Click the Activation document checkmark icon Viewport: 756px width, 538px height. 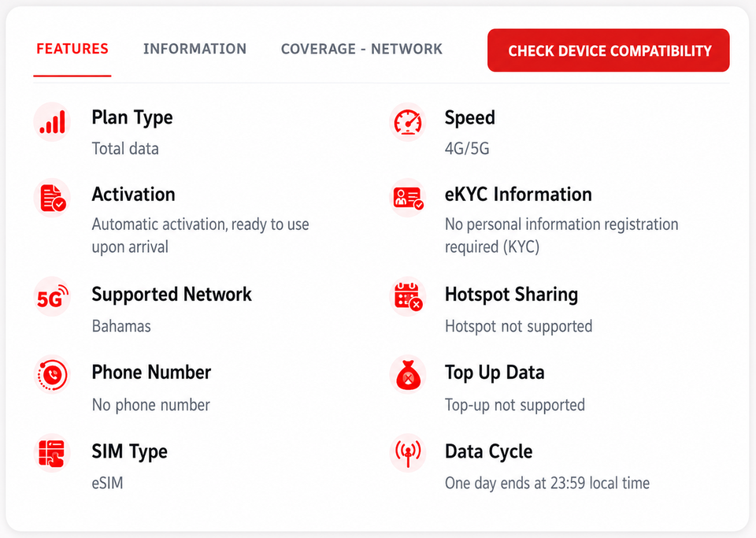pyautogui.click(x=52, y=198)
